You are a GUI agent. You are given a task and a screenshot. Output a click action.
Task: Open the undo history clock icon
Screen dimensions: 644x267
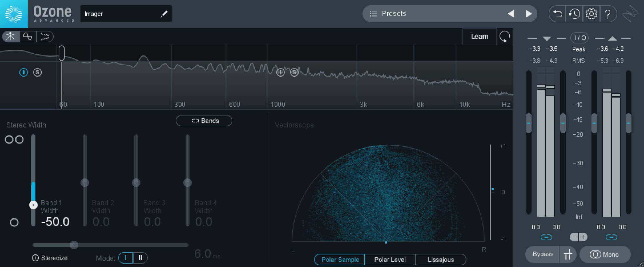(574, 14)
